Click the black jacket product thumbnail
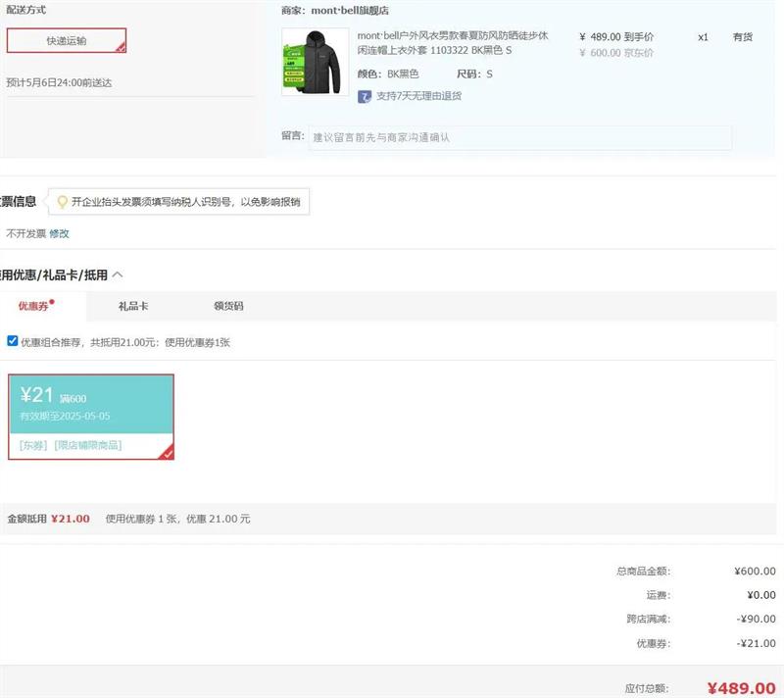The width and height of the screenshot is (784, 698). [314, 62]
